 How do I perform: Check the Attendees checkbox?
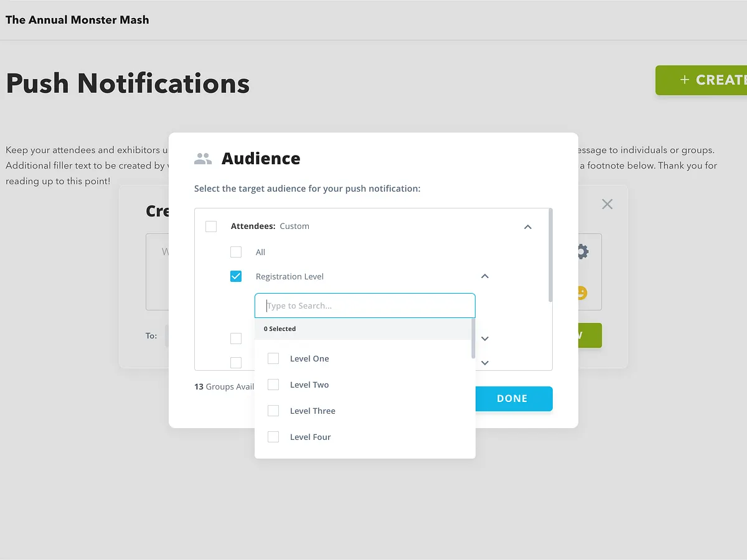[211, 226]
